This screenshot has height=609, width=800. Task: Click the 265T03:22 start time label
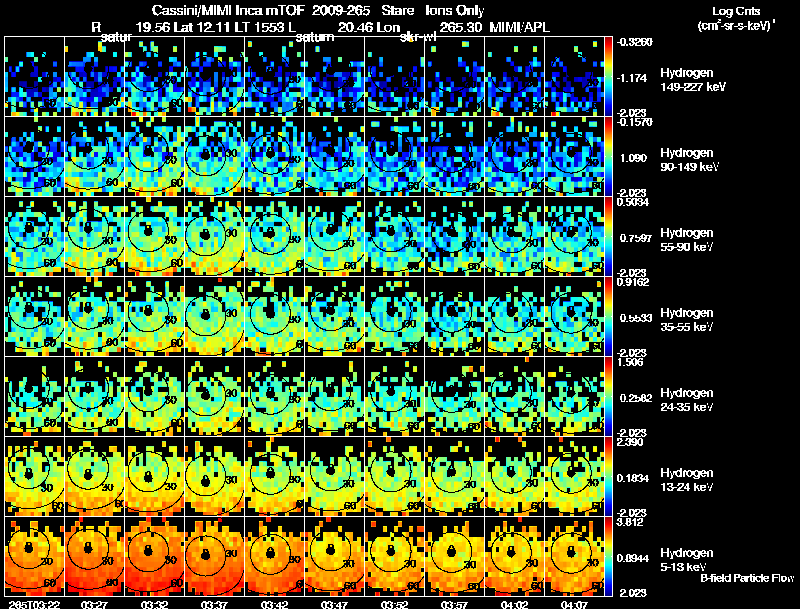tap(34, 604)
